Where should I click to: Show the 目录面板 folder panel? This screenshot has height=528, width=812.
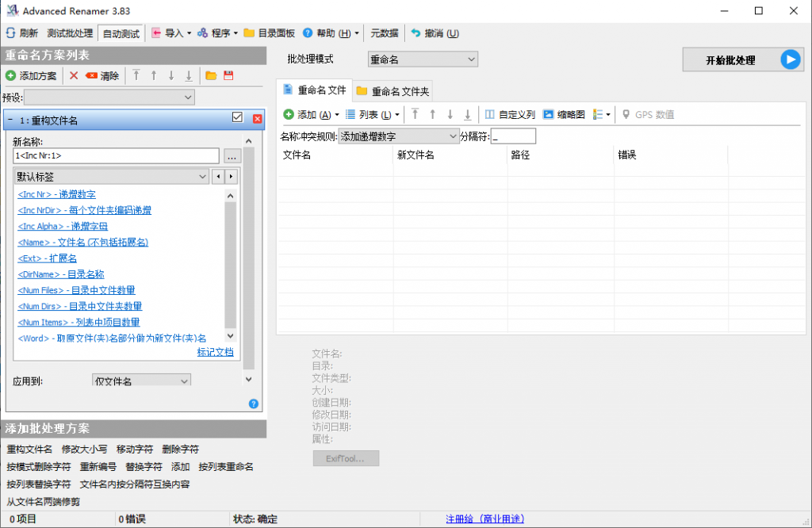(x=270, y=33)
